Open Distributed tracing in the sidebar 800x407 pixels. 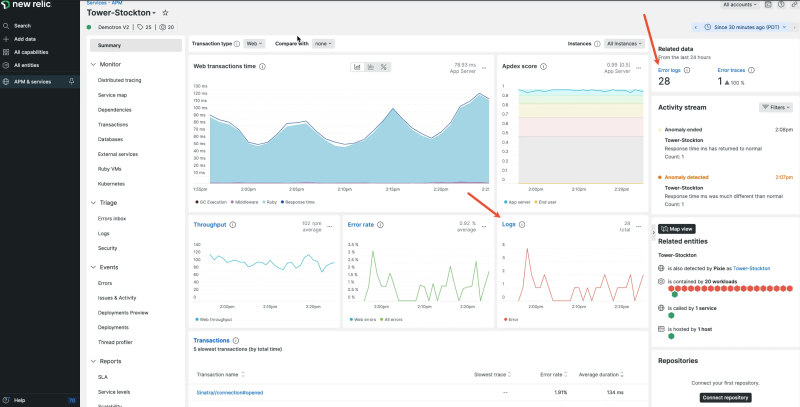[x=119, y=79]
